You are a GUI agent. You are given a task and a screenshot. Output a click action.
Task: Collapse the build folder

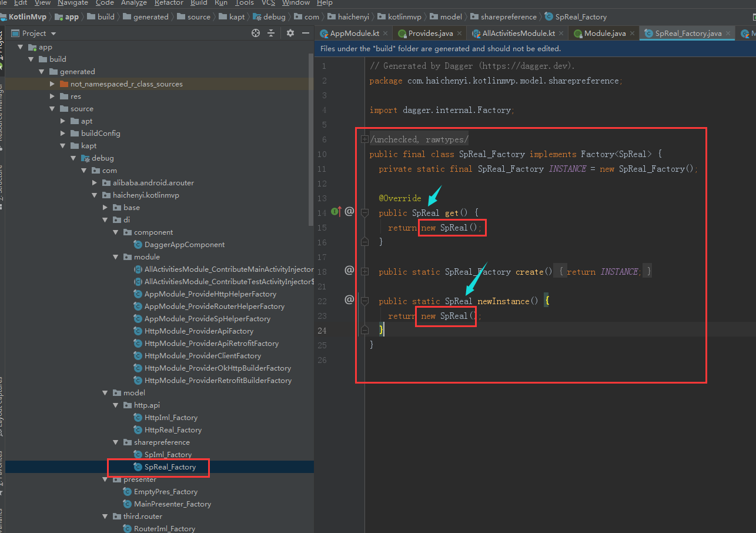[x=31, y=59]
